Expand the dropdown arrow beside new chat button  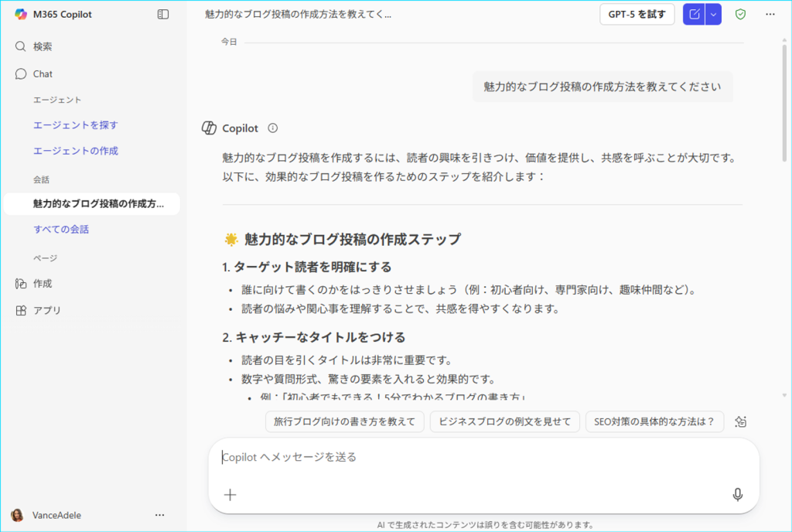coord(713,14)
